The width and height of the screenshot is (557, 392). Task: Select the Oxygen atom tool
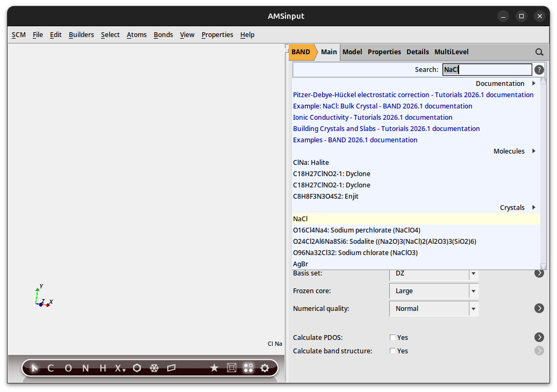(x=68, y=368)
